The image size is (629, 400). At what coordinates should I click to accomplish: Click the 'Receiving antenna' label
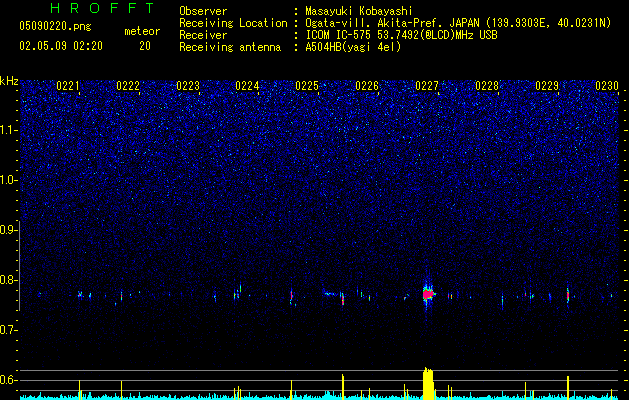230,47
